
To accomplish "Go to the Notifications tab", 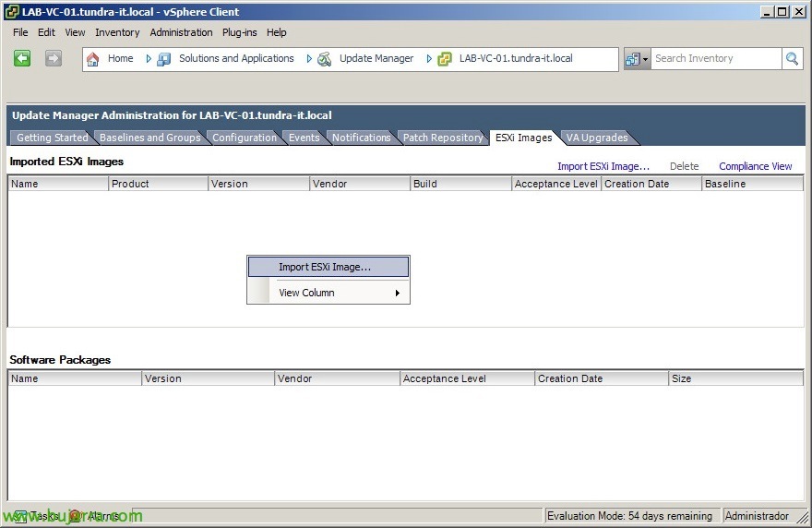I will [362, 138].
